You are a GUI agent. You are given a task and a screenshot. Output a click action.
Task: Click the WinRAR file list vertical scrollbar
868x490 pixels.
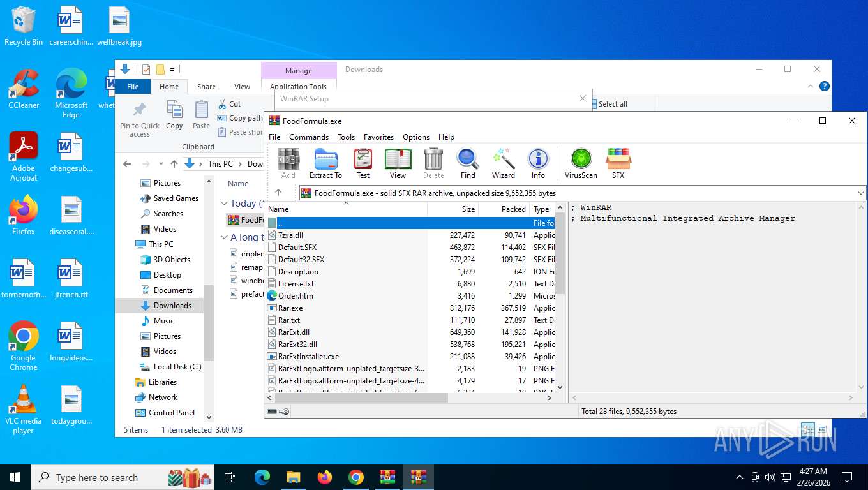(560, 254)
